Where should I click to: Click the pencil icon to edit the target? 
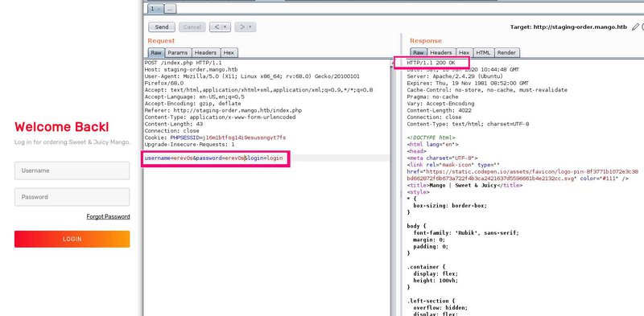[x=635, y=27]
